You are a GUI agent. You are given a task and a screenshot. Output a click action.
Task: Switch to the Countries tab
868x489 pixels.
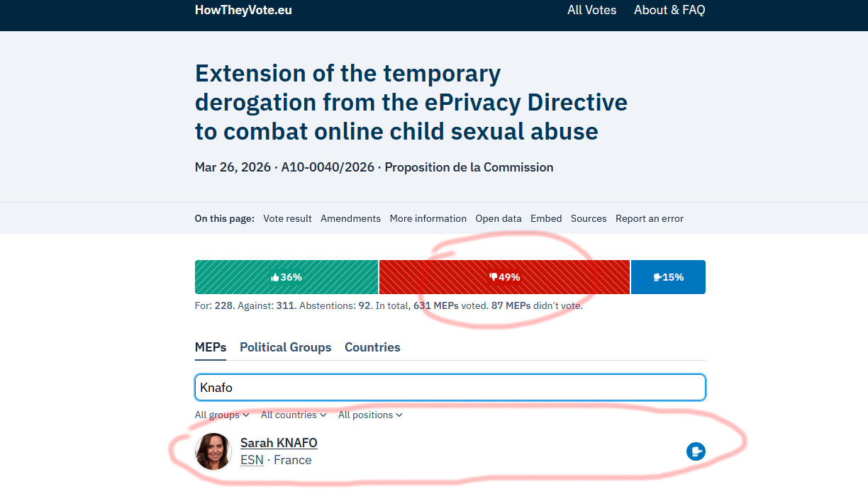tap(372, 347)
